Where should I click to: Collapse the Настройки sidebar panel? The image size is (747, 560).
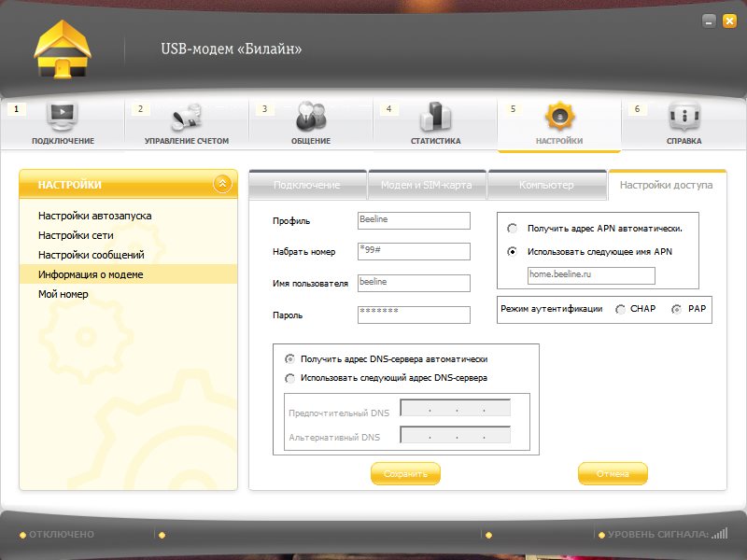coord(222,183)
